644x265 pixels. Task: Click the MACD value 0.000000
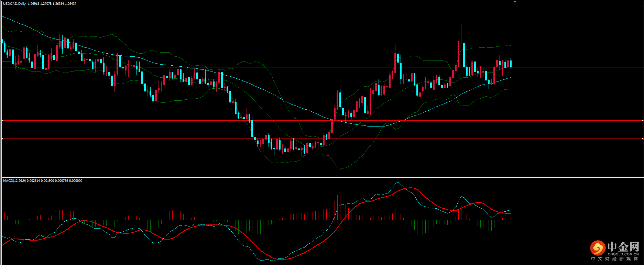(x=76, y=181)
